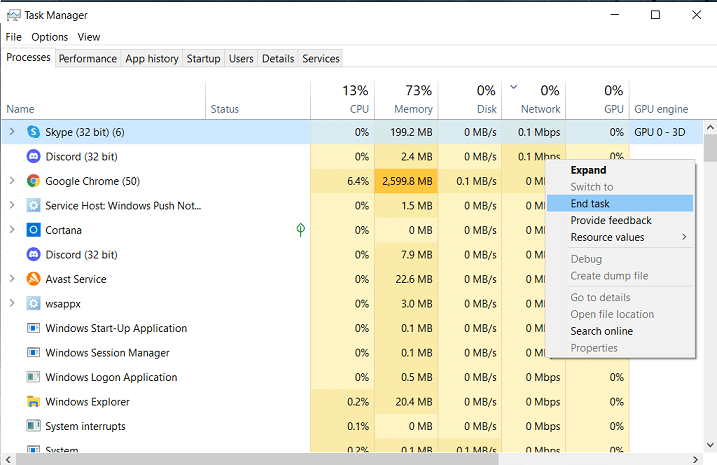Select the Windows Logon Application row

(352, 377)
